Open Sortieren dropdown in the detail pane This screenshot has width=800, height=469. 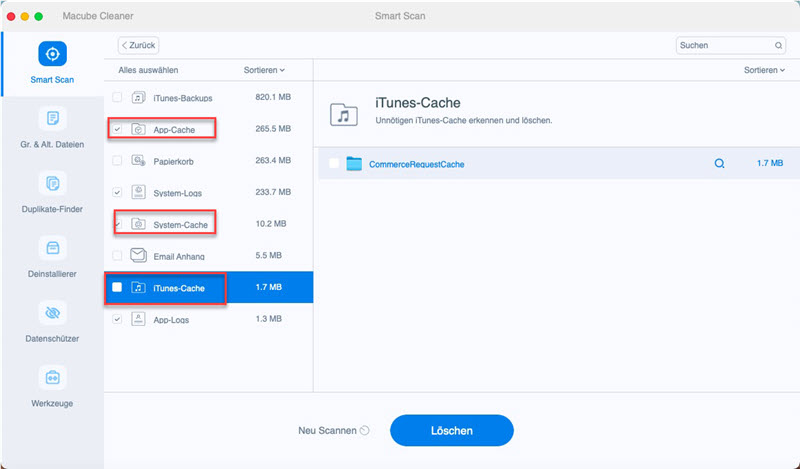coord(764,70)
